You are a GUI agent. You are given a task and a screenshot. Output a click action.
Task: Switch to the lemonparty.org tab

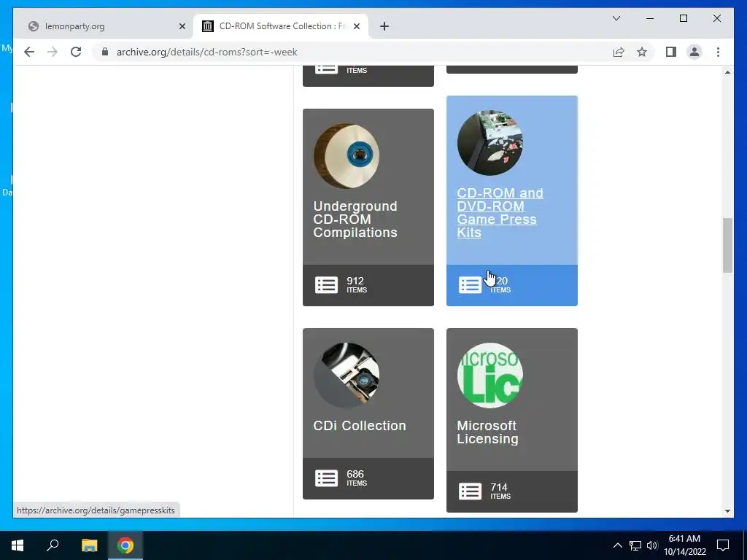point(104,26)
